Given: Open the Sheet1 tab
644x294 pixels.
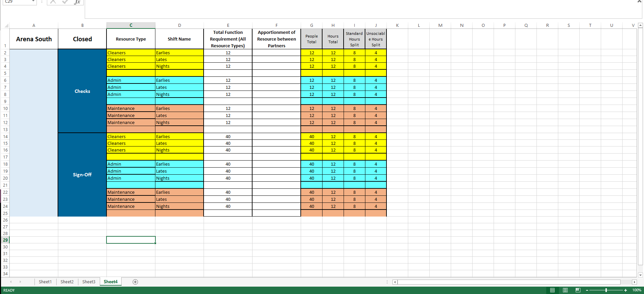Looking at the screenshot, I should click(45, 282).
